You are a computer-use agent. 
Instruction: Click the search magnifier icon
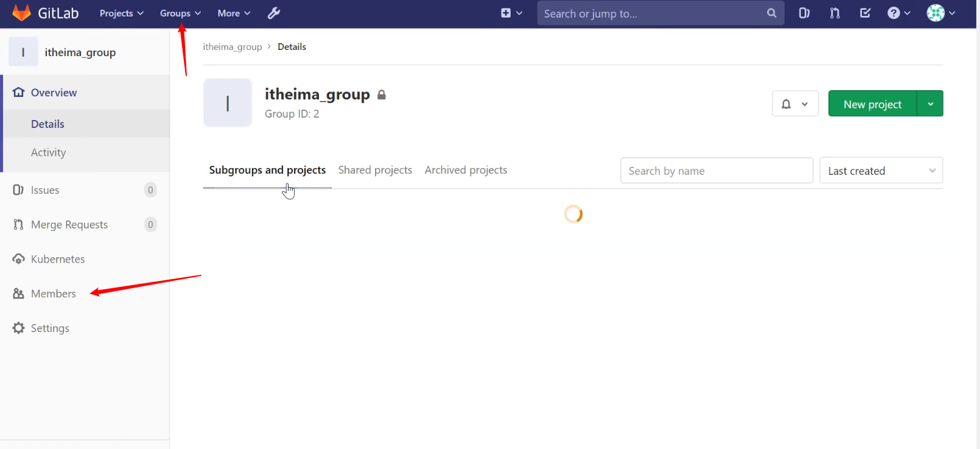tap(771, 13)
